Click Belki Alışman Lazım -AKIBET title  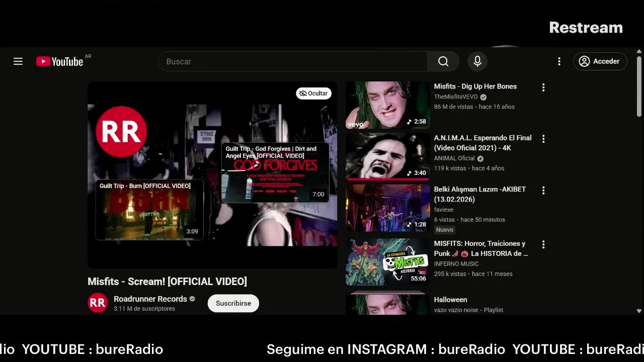(480, 194)
